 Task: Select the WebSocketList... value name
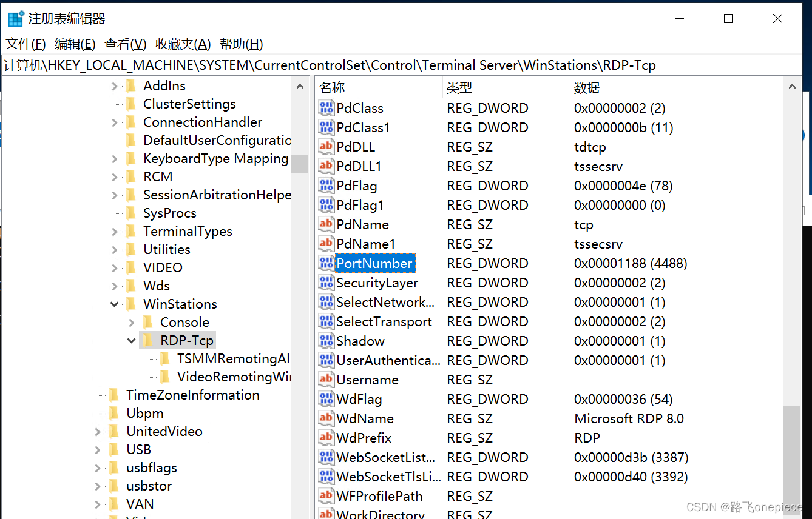[386, 458]
